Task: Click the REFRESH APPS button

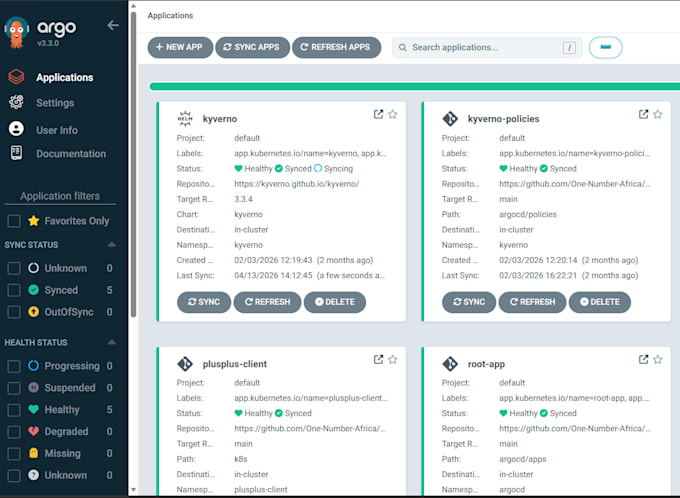Action: pos(337,47)
